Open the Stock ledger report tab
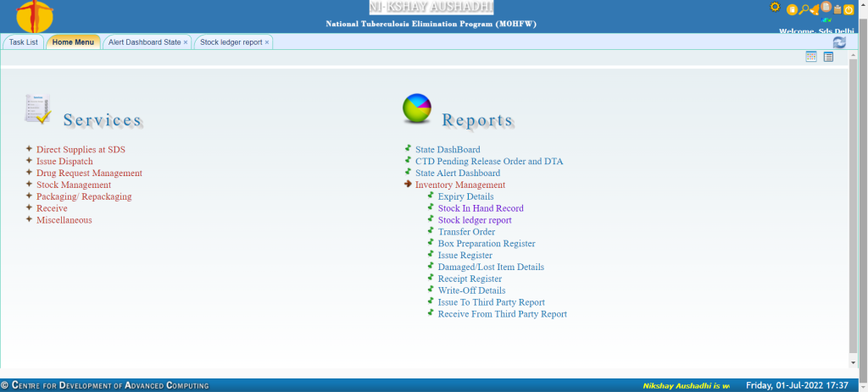Viewport: 868px width, 392px height. click(231, 42)
